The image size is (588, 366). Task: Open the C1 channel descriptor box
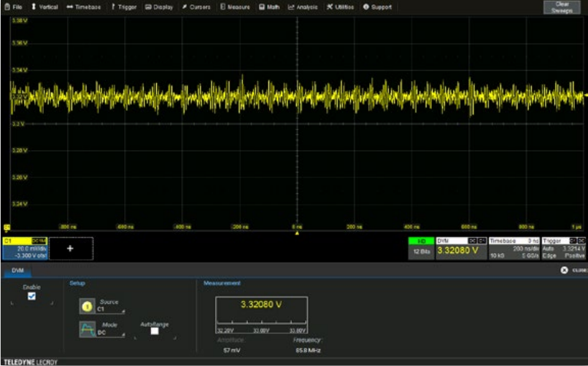pos(26,248)
